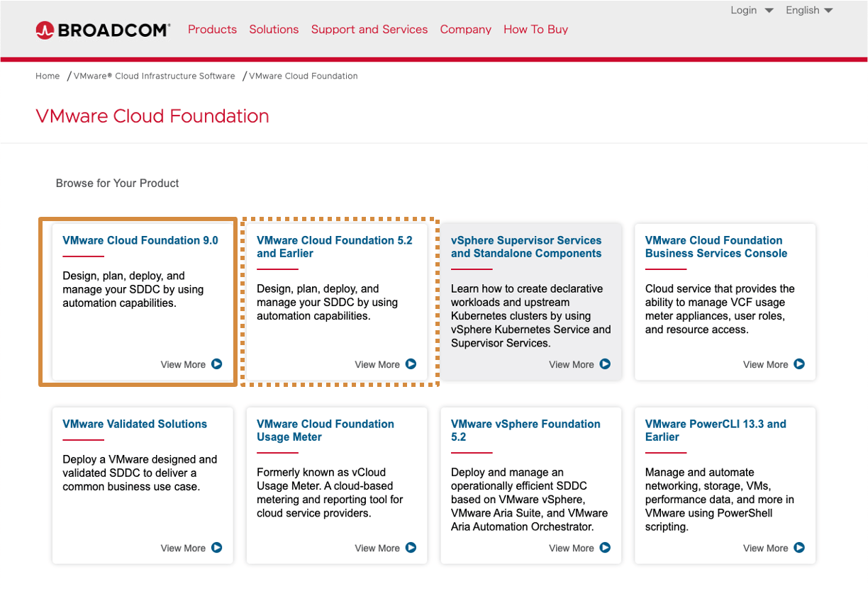Open the VMware PowerCLI 13.3 and Earlier link

pos(715,430)
